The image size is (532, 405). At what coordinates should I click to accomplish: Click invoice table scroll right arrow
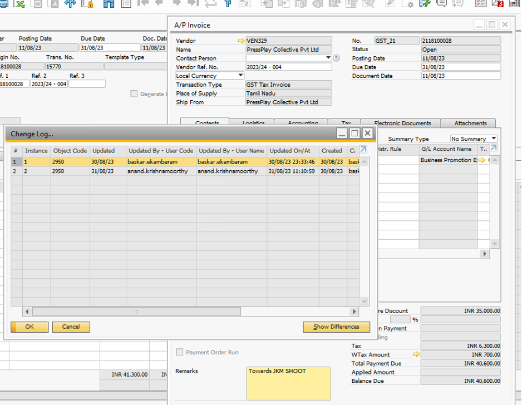485,254
